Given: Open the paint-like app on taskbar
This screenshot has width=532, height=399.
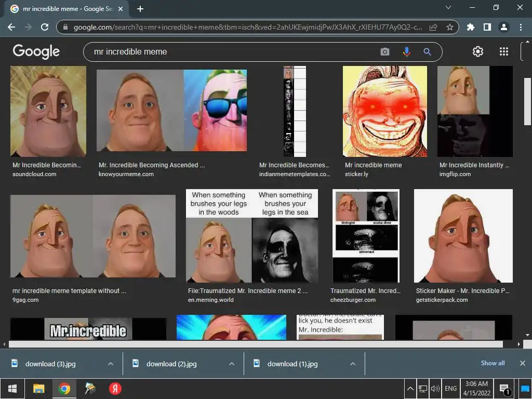Looking at the screenshot, I should (90, 389).
